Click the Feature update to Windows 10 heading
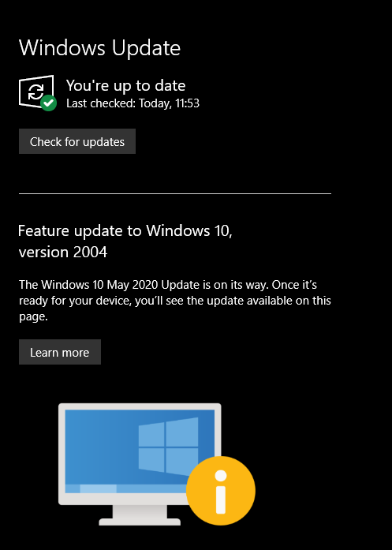 pyautogui.click(x=125, y=230)
